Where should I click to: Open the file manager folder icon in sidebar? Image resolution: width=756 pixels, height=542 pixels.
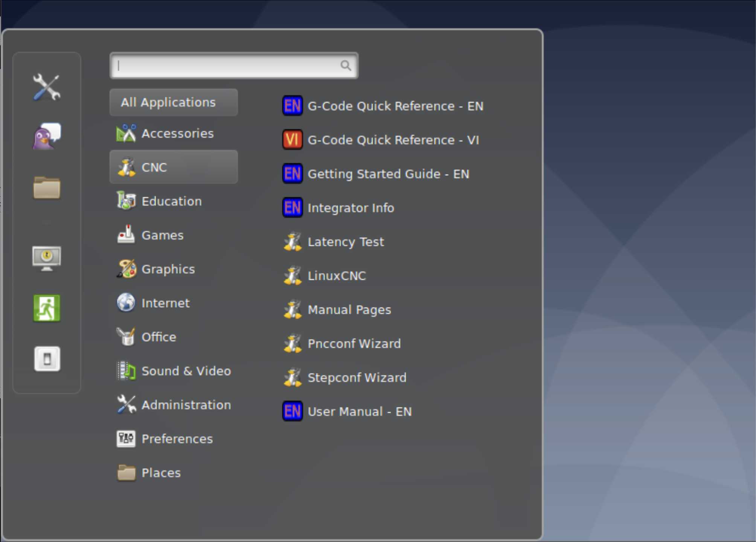46,187
